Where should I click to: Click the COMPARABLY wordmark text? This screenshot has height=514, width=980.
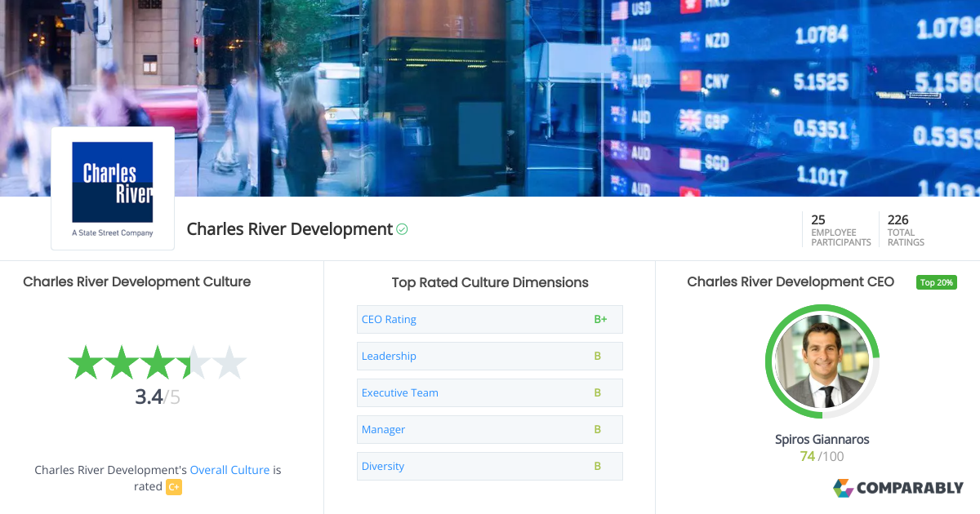pos(911,488)
